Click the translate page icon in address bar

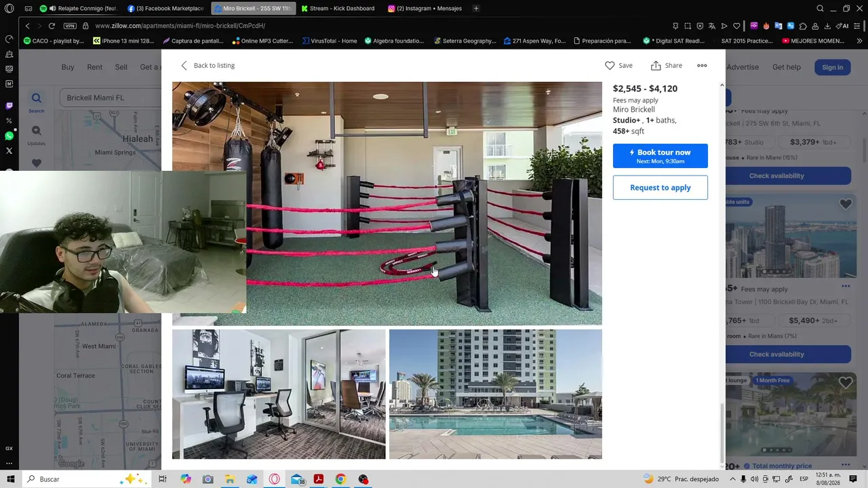(x=712, y=26)
